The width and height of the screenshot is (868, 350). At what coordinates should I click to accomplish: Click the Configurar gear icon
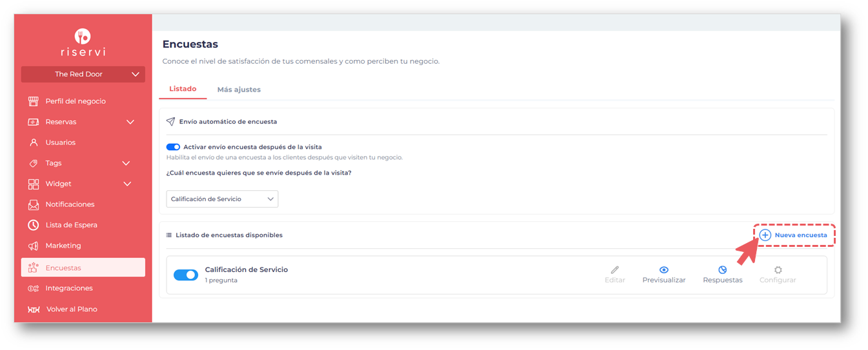778,270
